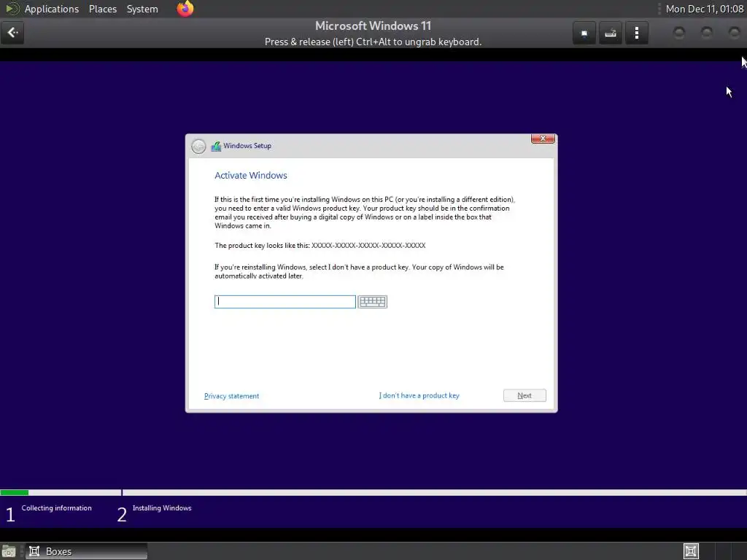Open the System menu
Image resolution: width=747 pixels, height=560 pixels.
(142, 9)
